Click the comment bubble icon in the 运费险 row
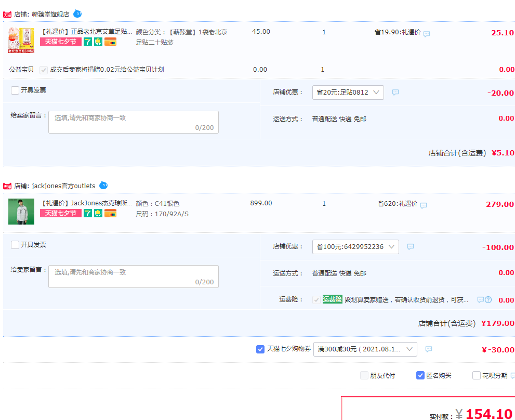Image resolution: width=515 pixels, height=420 pixels. click(x=481, y=300)
